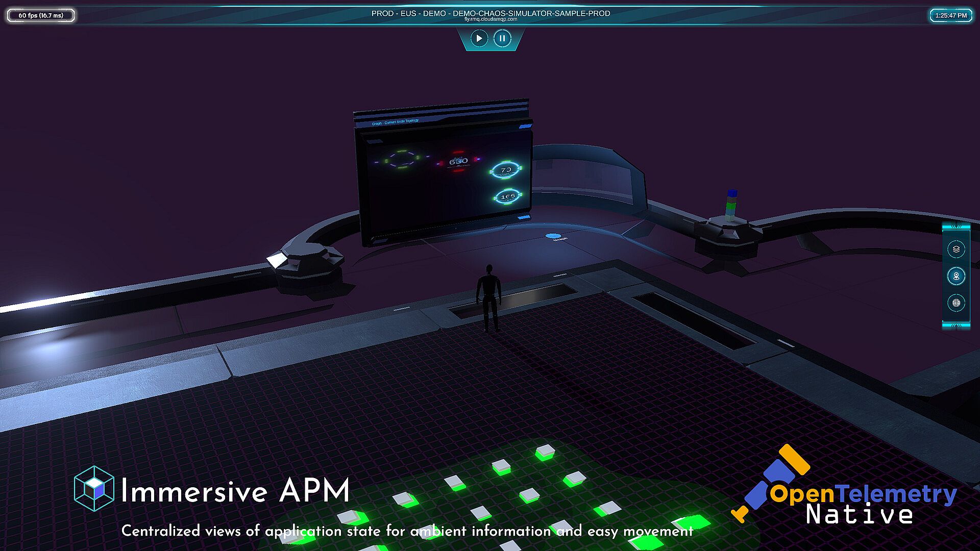Screen dimensions: 980x551
Task: Click the Graph - Current Node Topology title
Action: point(395,122)
